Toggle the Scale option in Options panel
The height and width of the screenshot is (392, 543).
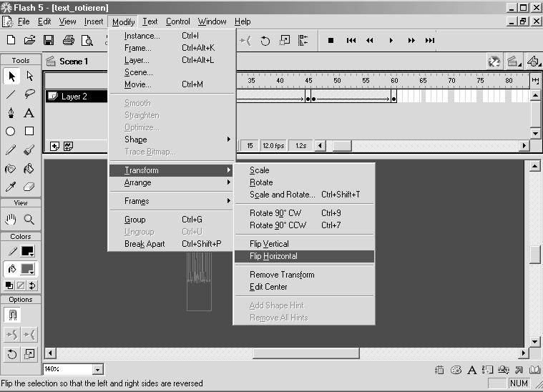click(29, 354)
